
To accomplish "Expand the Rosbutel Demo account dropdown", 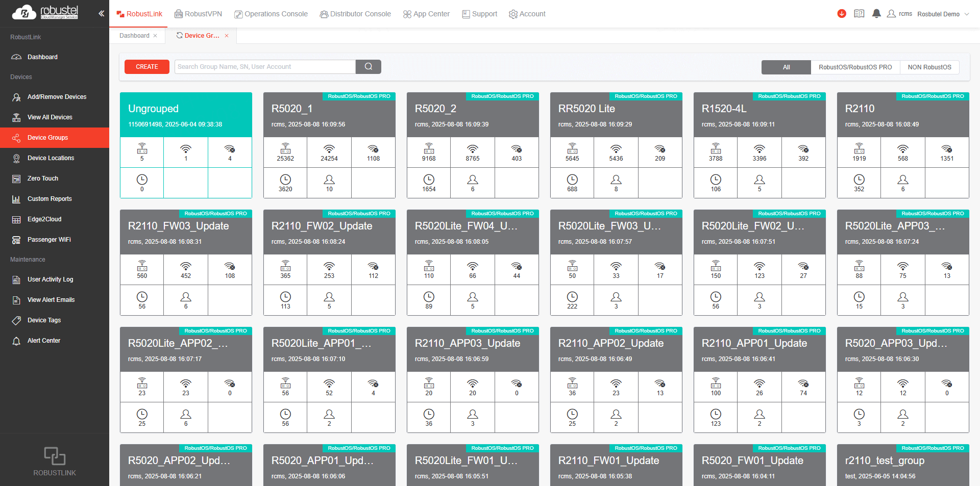I will point(943,14).
